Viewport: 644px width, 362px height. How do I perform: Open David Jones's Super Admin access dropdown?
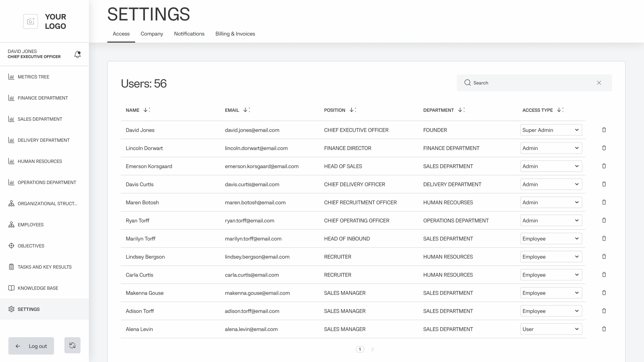pos(551,130)
